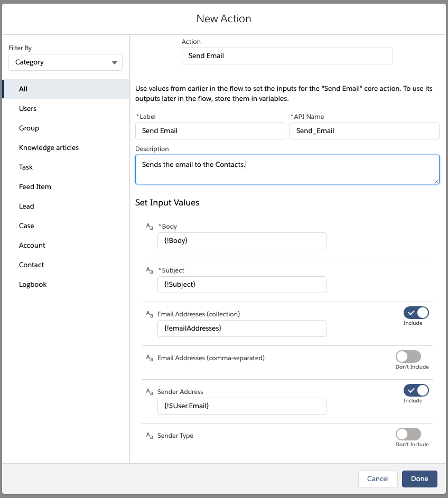Click the Cancel button
Image resolution: width=448 pixels, height=498 pixels.
click(x=378, y=479)
